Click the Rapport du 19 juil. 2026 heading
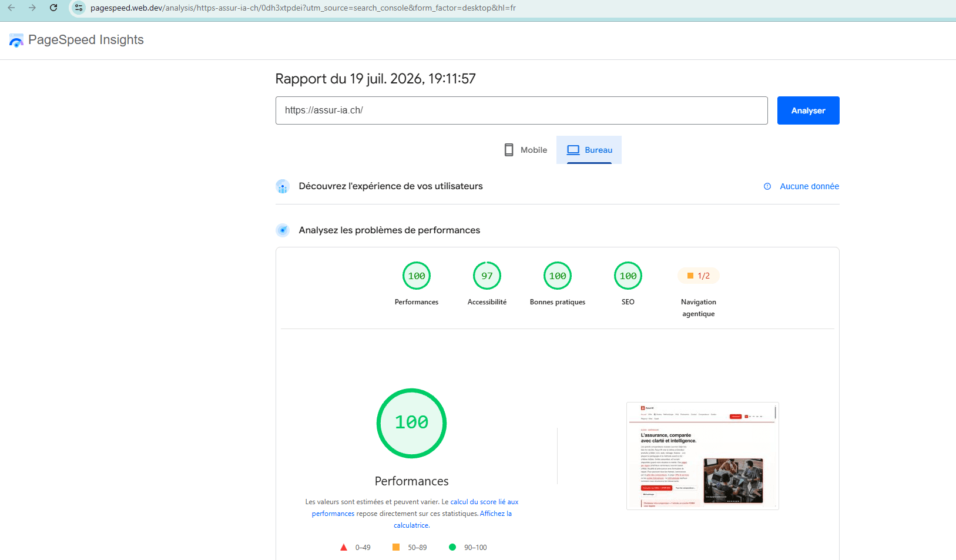 click(375, 79)
